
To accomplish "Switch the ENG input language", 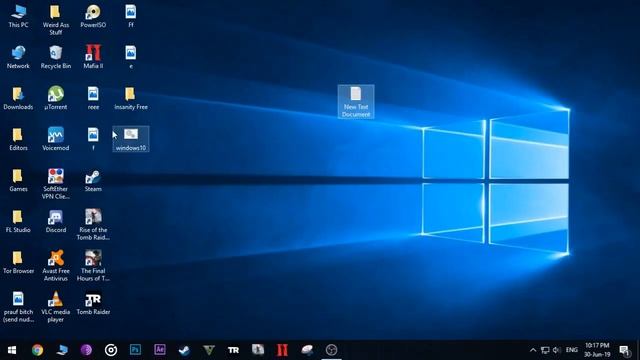I will pyautogui.click(x=571, y=350).
